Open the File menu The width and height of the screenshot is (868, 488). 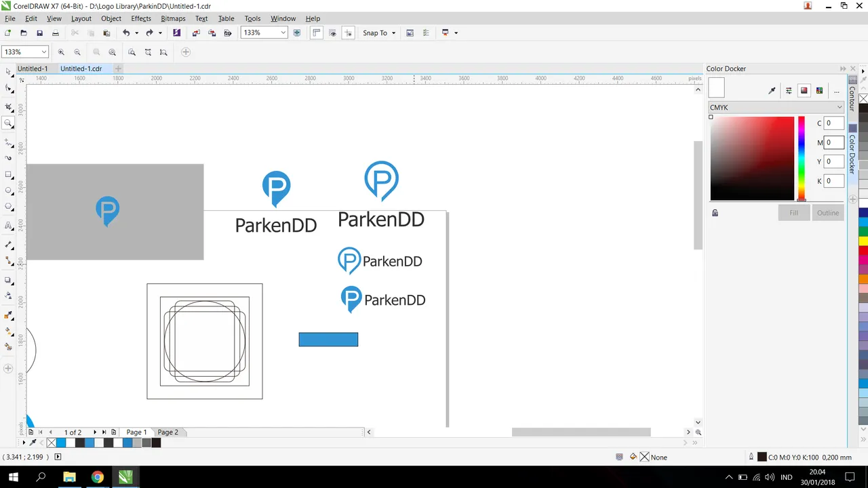tap(9, 18)
